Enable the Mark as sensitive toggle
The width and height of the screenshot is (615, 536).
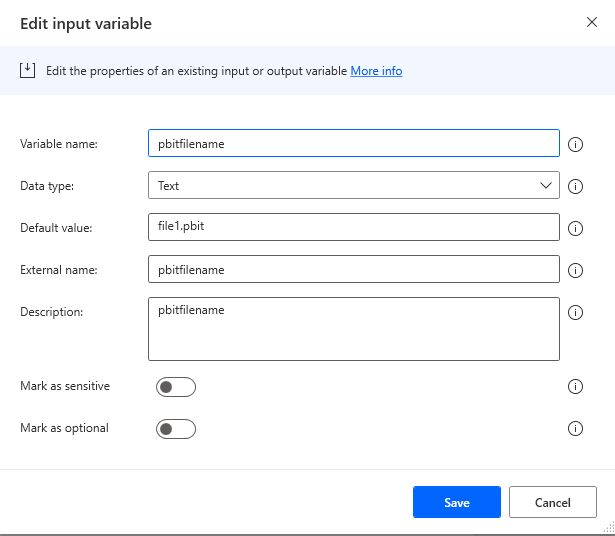click(x=175, y=386)
